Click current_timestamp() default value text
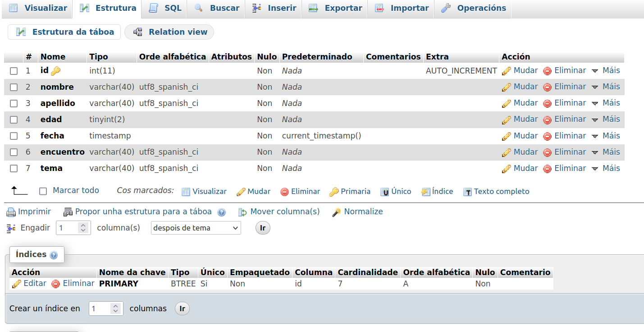The height and width of the screenshot is (332, 644). (x=322, y=136)
